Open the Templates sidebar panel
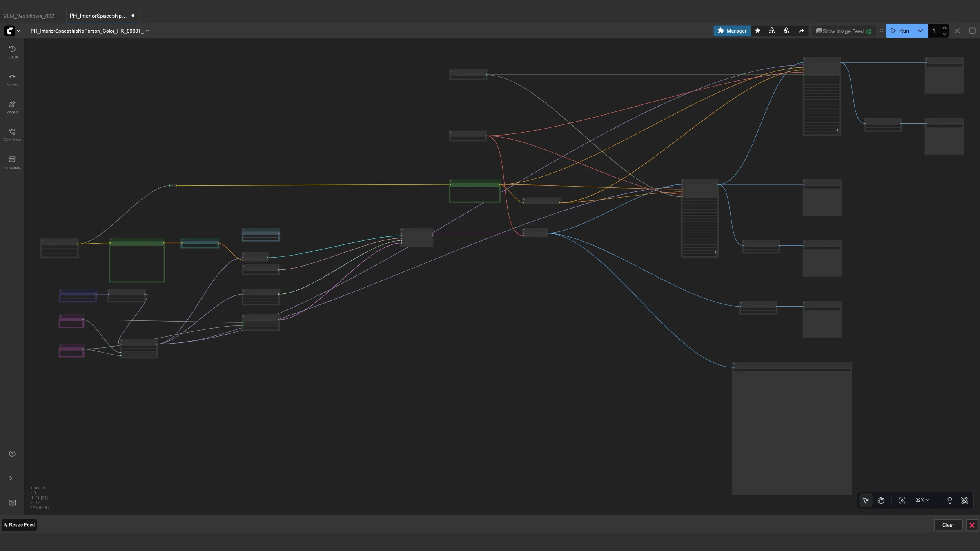 tap(12, 162)
